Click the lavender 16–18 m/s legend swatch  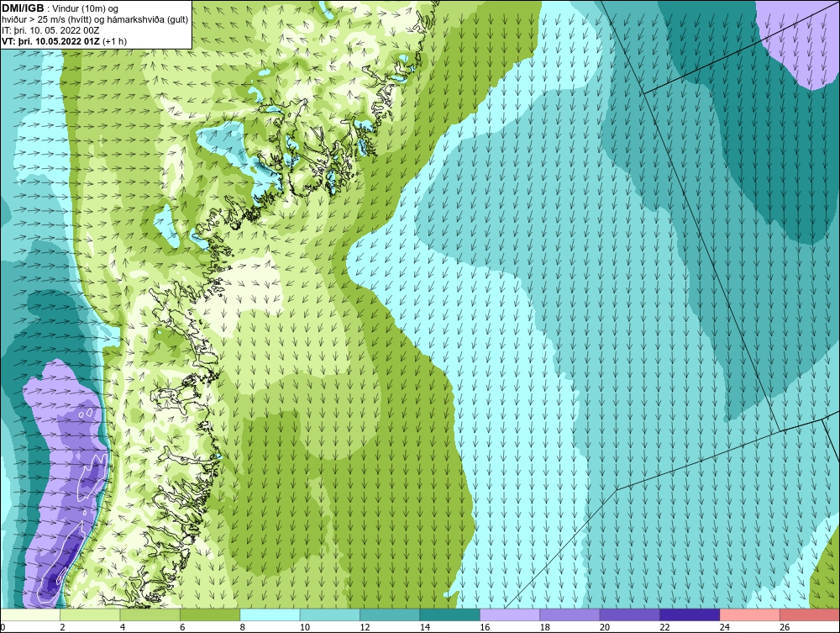(x=510, y=615)
